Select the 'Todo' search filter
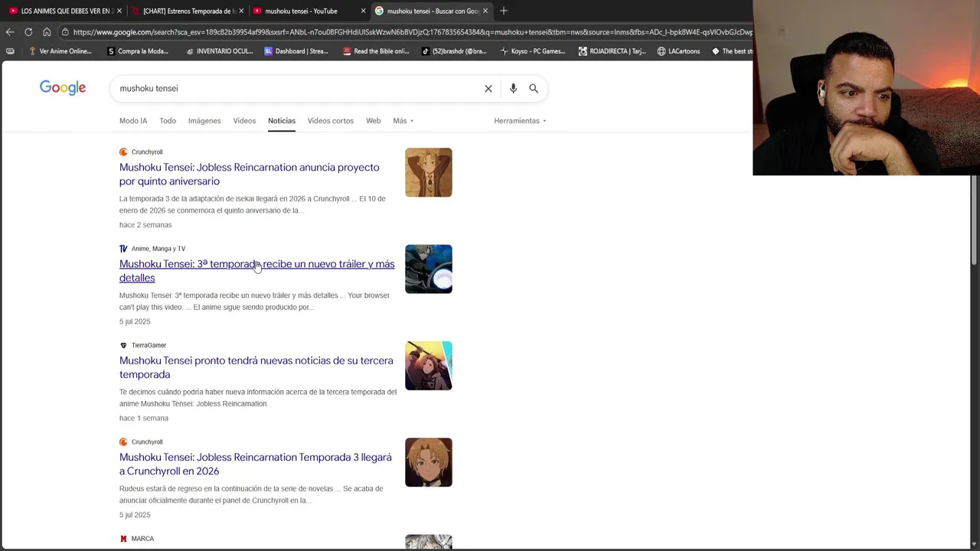 click(x=168, y=121)
